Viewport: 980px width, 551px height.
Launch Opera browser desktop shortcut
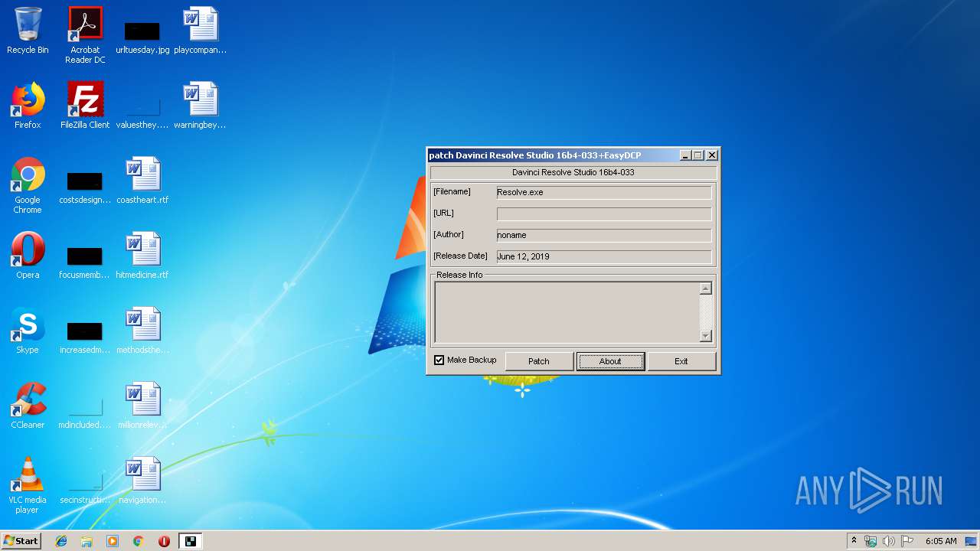click(28, 256)
